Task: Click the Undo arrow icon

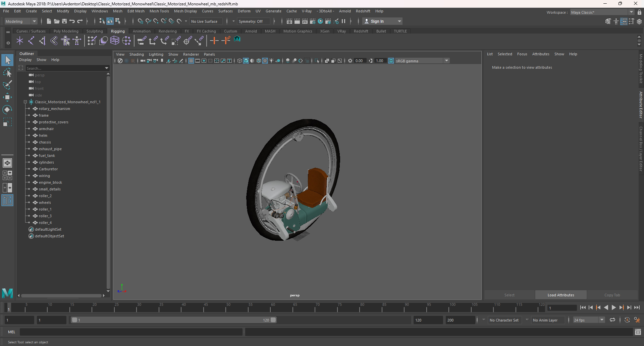Action: pyautogui.click(x=72, y=21)
